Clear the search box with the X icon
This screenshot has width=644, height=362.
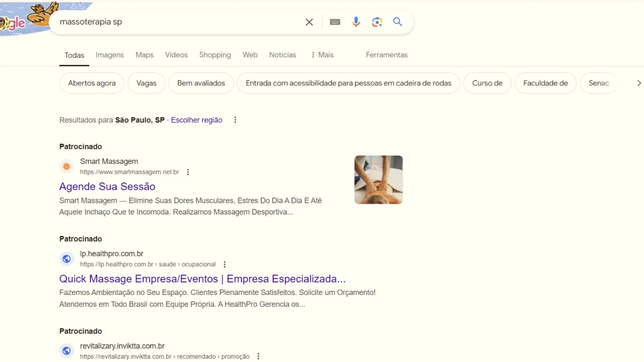tap(309, 22)
